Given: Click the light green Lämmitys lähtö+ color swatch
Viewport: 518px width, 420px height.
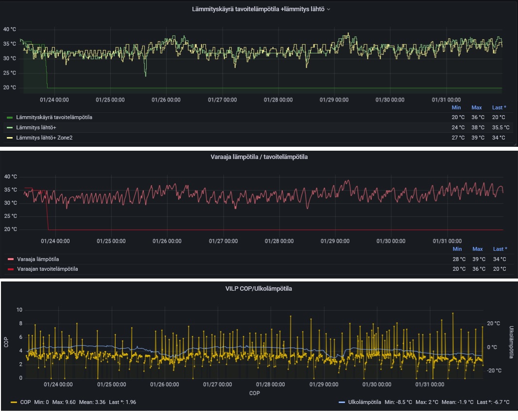Looking at the screenshot, I should [10, 128].
